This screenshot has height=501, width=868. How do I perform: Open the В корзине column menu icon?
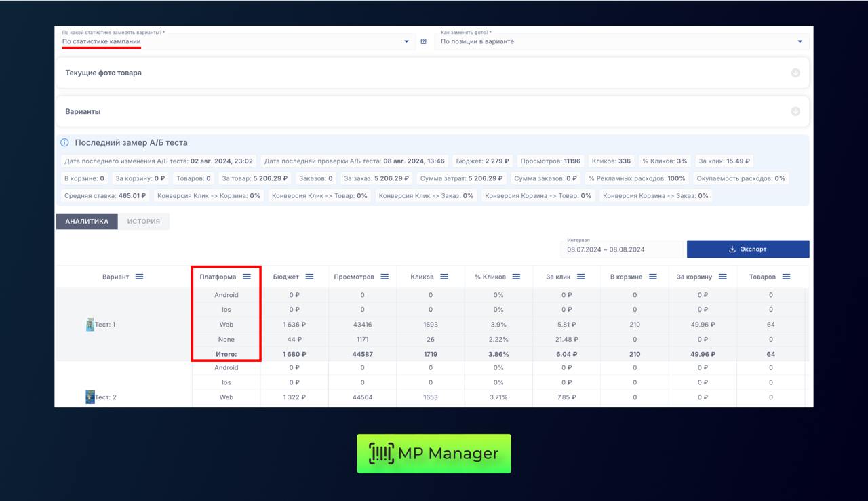point(653,277)
